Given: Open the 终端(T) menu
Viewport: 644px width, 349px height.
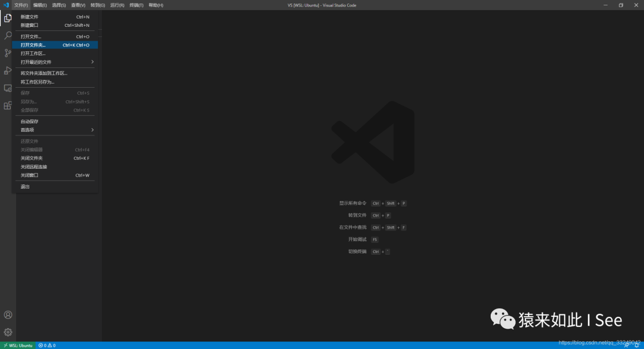Looking at the screenshot, I should coord(137,5).
